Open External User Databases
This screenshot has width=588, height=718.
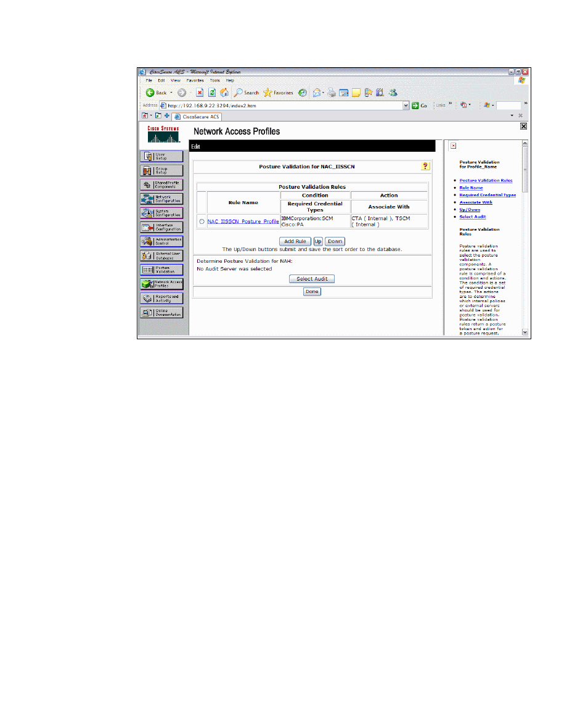161,255
